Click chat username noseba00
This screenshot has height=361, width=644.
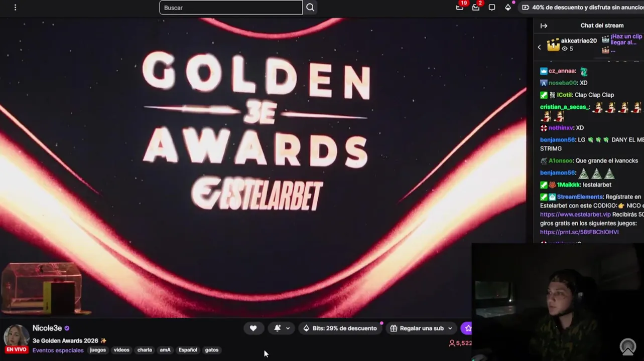(x=562, y=83)
